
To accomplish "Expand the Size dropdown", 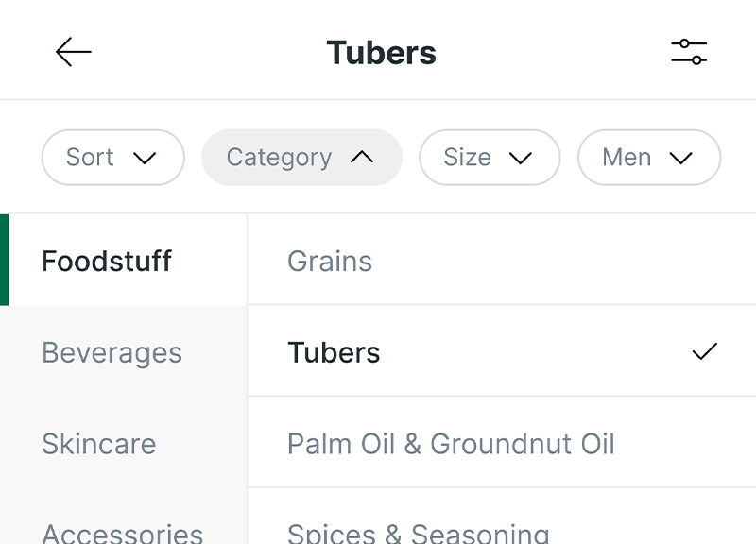I will coord(489,158).
